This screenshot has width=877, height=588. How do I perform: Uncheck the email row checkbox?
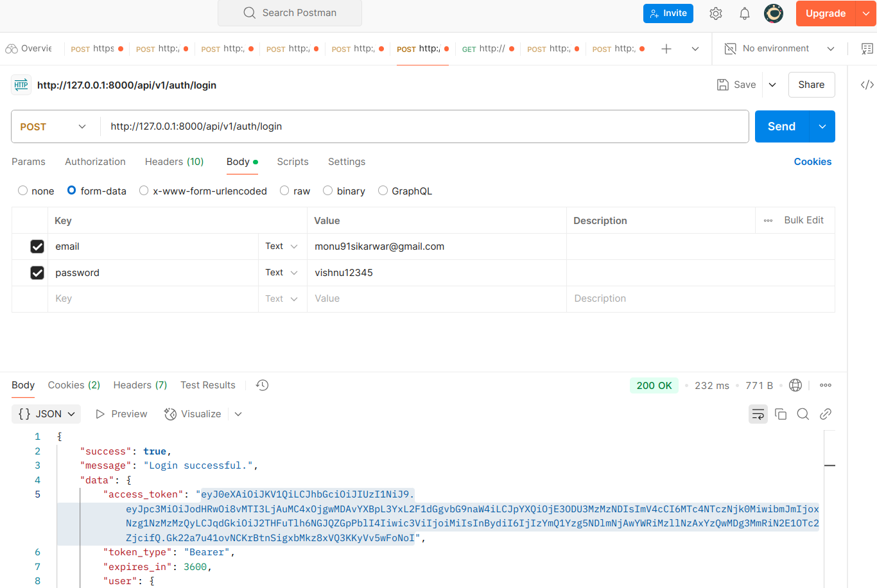coord(37,246)
